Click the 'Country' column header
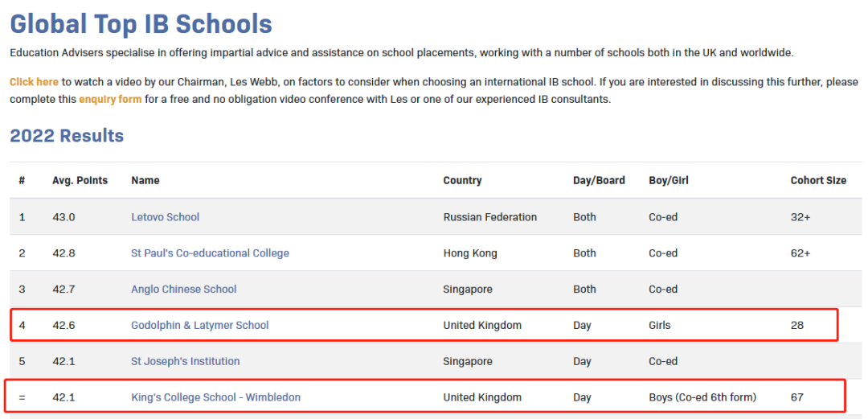 click(462, 180)
